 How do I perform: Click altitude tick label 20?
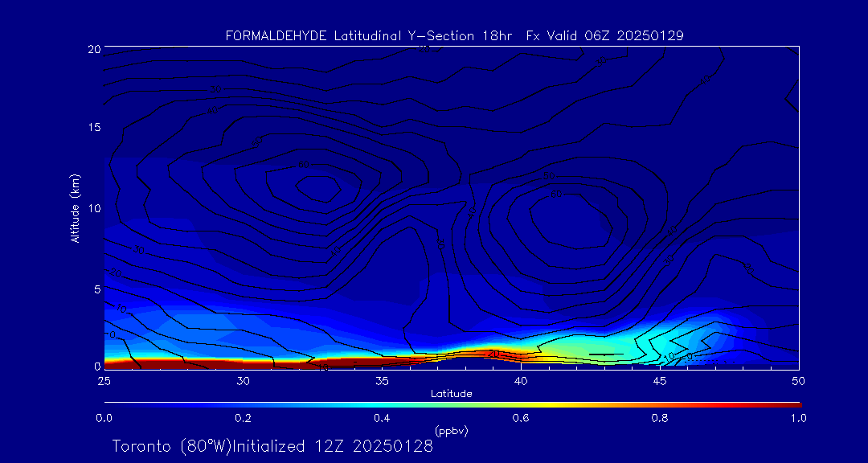(92, 49)
